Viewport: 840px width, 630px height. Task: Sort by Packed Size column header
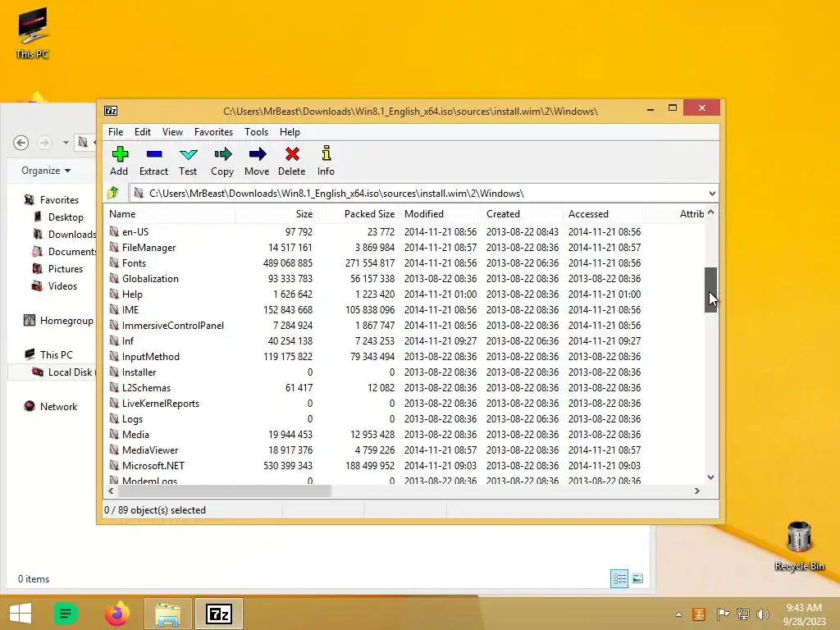pos(358,214)
